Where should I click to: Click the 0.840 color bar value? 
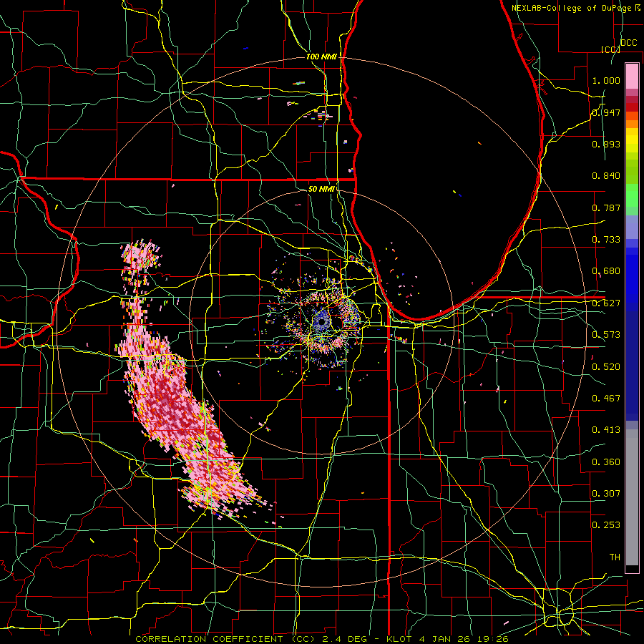pyautogui.click(x=606, y=176)
